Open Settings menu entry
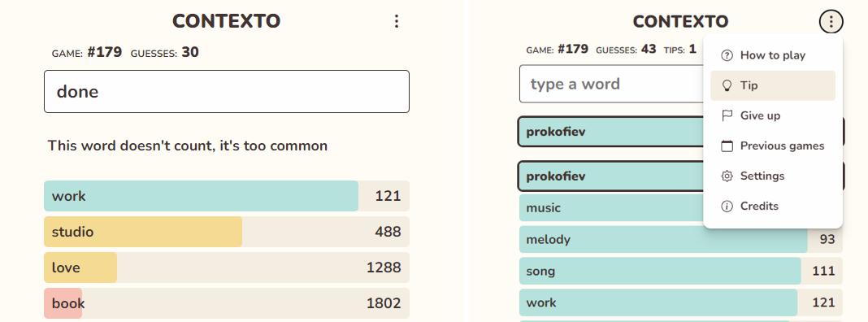 pyautogui.click(x=773, y=176)
